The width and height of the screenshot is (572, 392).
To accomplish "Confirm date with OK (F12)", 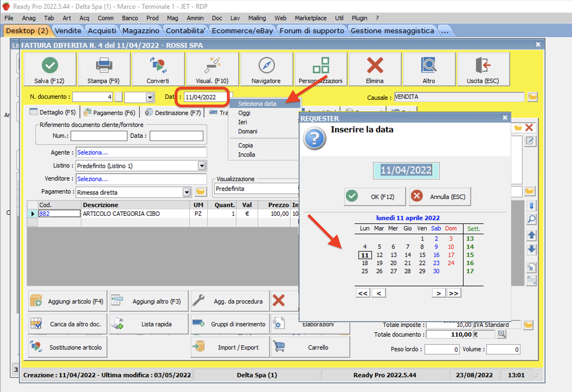I will point(375,197).
